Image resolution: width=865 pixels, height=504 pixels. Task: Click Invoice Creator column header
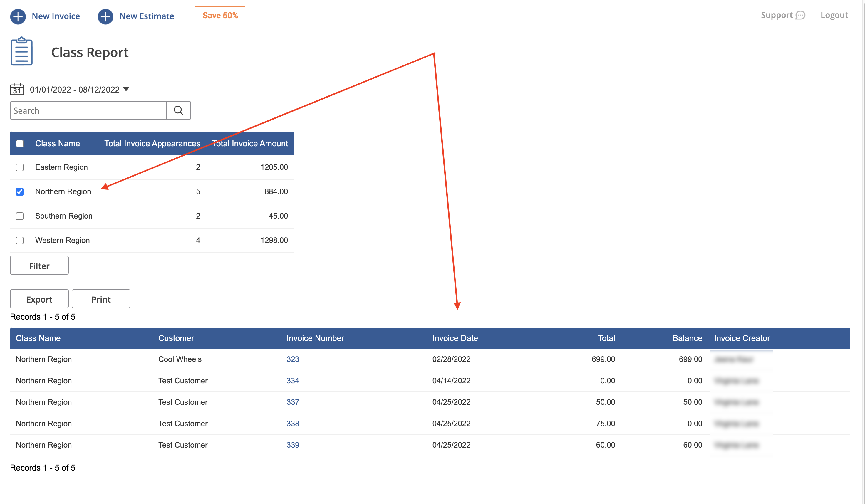[x=742, y=338]
